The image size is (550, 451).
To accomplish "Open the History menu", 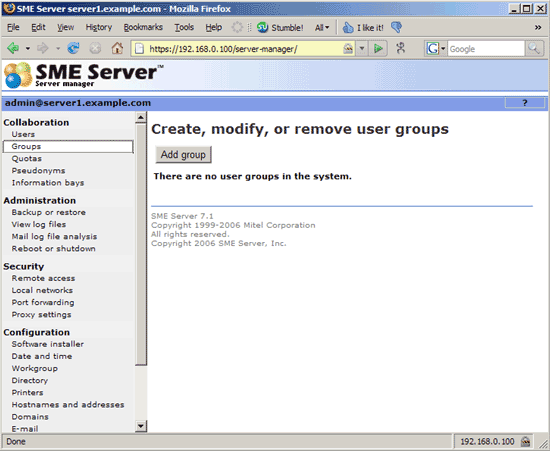I will 99,27.
